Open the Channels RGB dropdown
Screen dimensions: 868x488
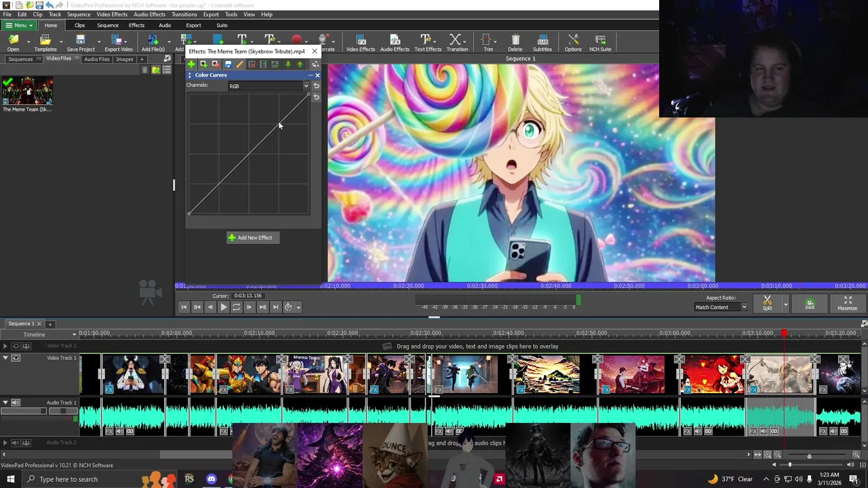(x=269, y=86)
